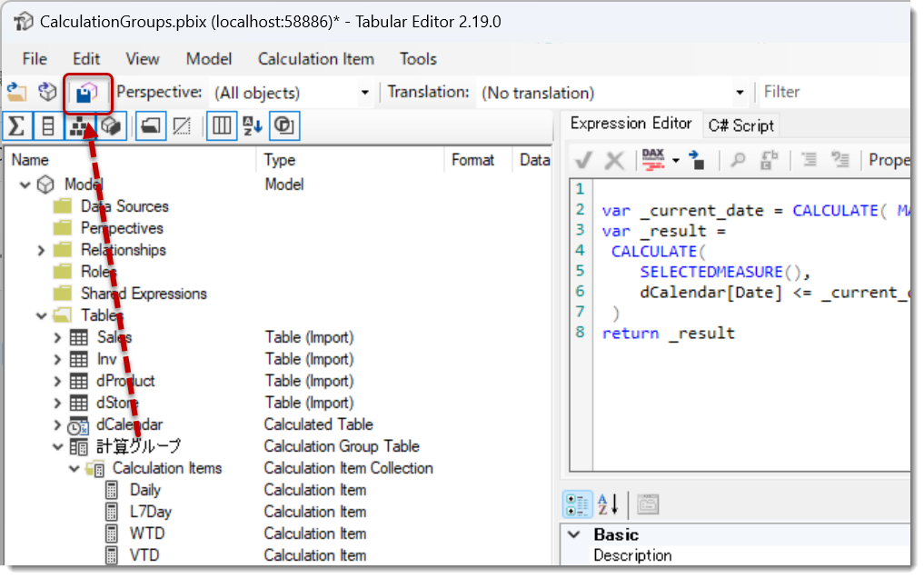The width and height of the screenshot is (924, 579).
Task: Open the Tools menu
Action: (x=418, y=59)
